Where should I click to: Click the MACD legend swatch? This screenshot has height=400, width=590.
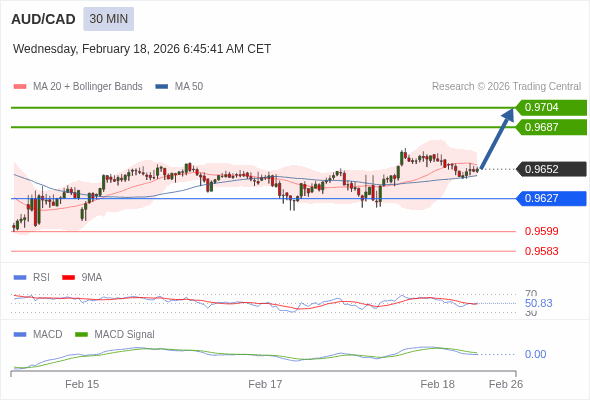[x=20, y=335]
